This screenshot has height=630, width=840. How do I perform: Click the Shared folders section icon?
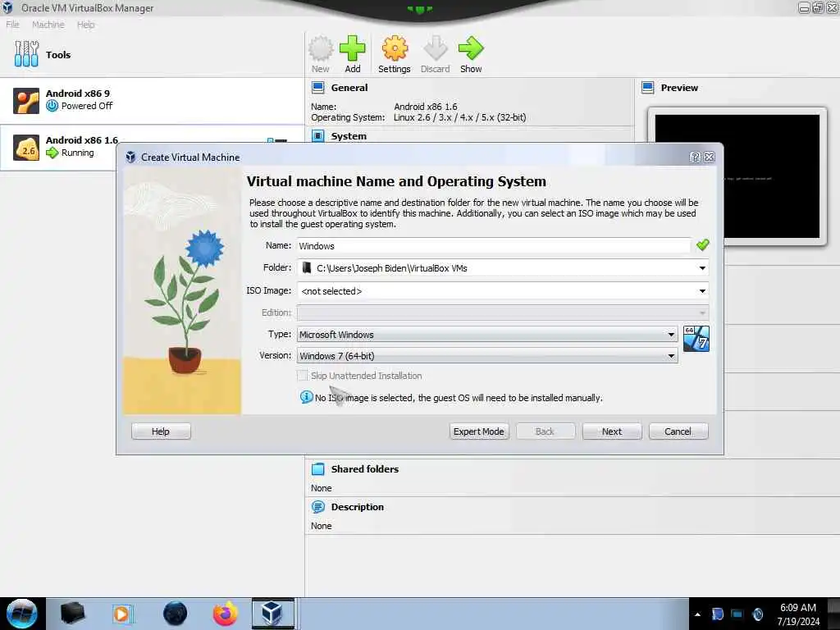(318, 468)
